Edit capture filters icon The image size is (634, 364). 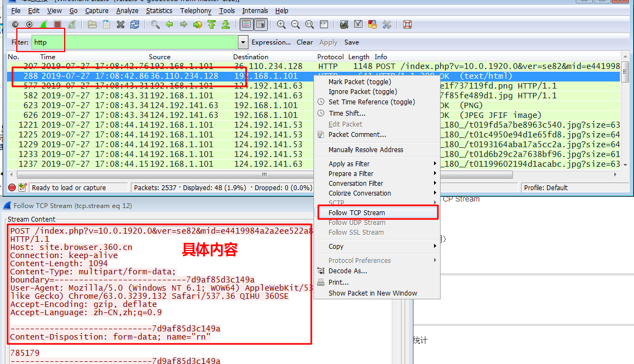pyautogui.click(x=344, y=24)
